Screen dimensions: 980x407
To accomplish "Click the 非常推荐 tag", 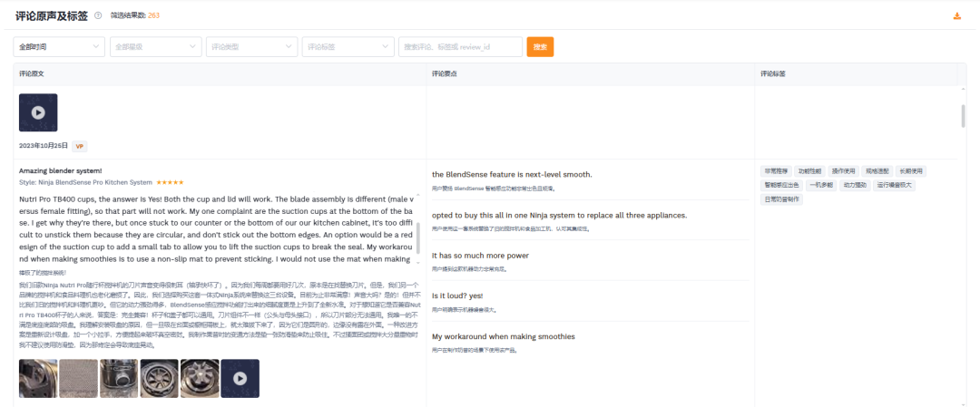I will (x=776, y=171).
